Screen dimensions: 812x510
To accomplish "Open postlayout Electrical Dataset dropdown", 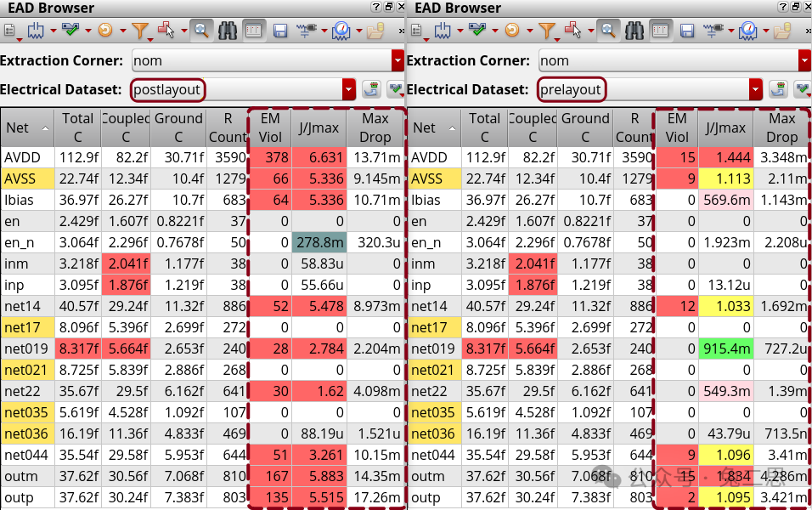I will (348, 89).
